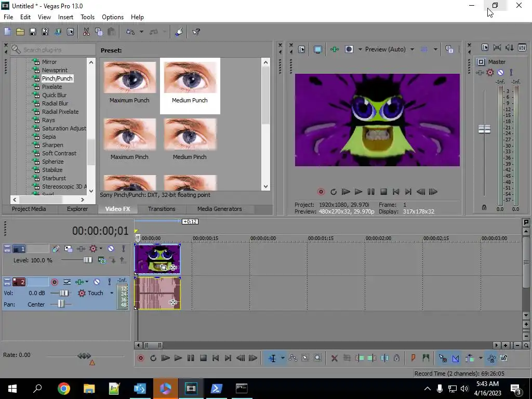Solo video track 1 with exclamation icon

(x=124, y=249)
